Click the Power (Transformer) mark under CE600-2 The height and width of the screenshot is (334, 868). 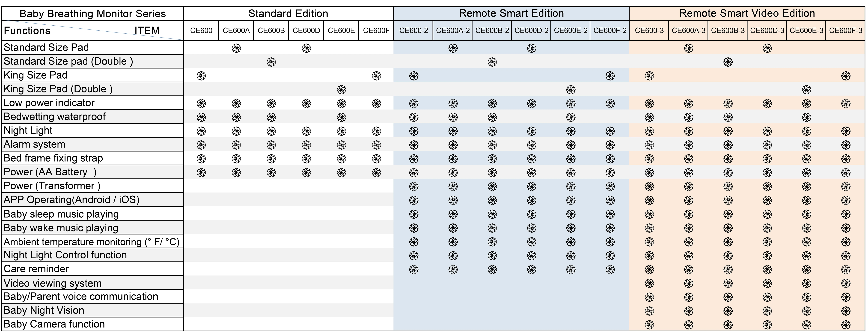pos(413,186)
